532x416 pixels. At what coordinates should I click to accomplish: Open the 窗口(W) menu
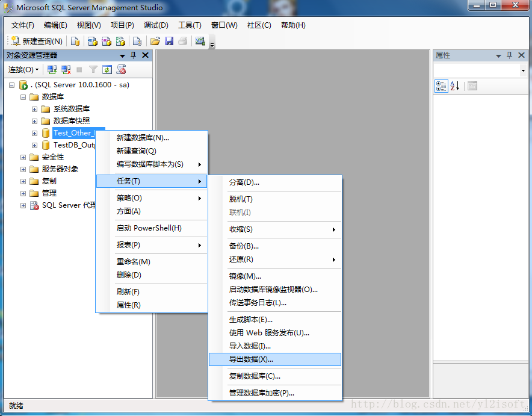pos(224,25)
